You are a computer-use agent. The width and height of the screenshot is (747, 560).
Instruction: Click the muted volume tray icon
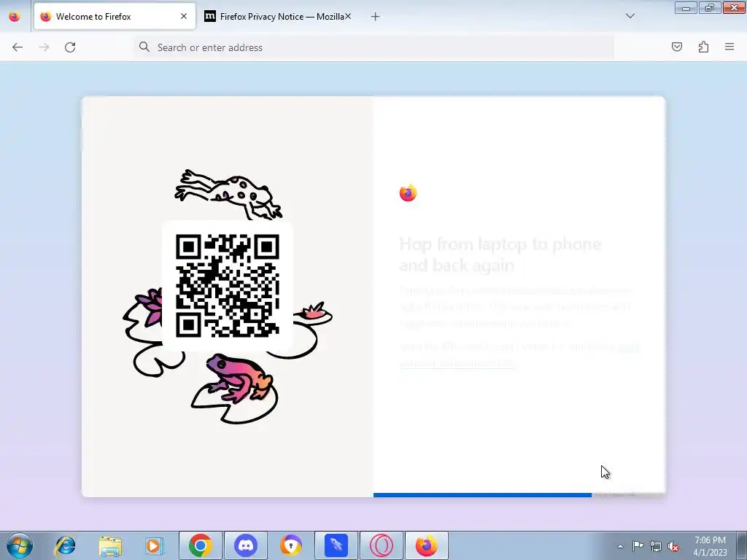click(x=673, y=546)
